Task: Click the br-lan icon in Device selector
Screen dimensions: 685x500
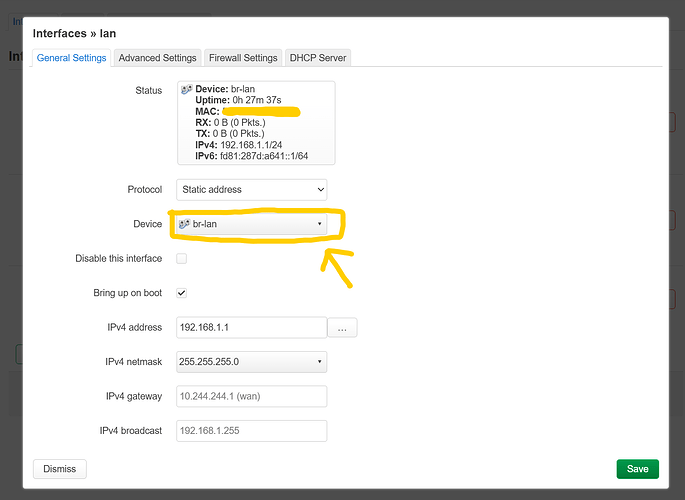Action: [185, 224]
